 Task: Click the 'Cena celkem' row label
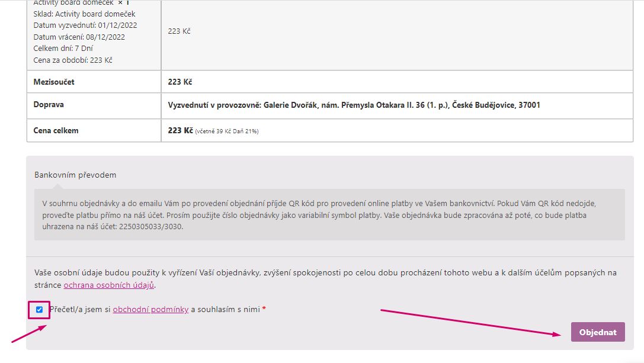point(56,130)
